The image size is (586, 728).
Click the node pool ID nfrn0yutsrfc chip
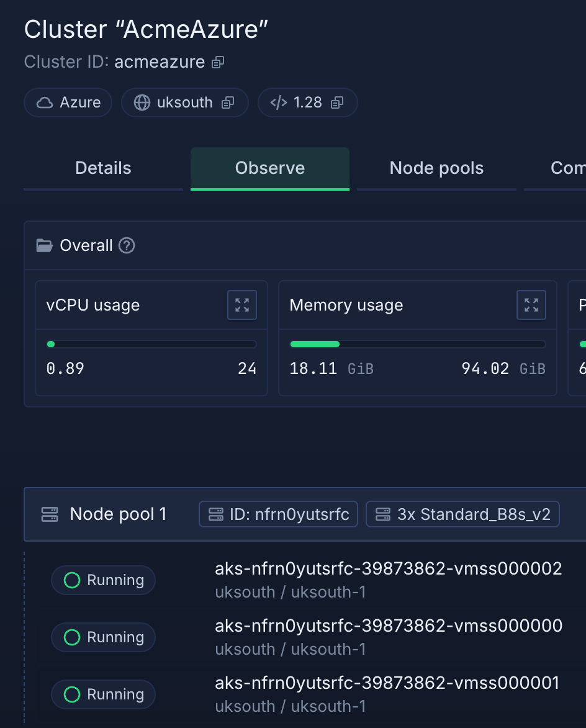[278, 514]
